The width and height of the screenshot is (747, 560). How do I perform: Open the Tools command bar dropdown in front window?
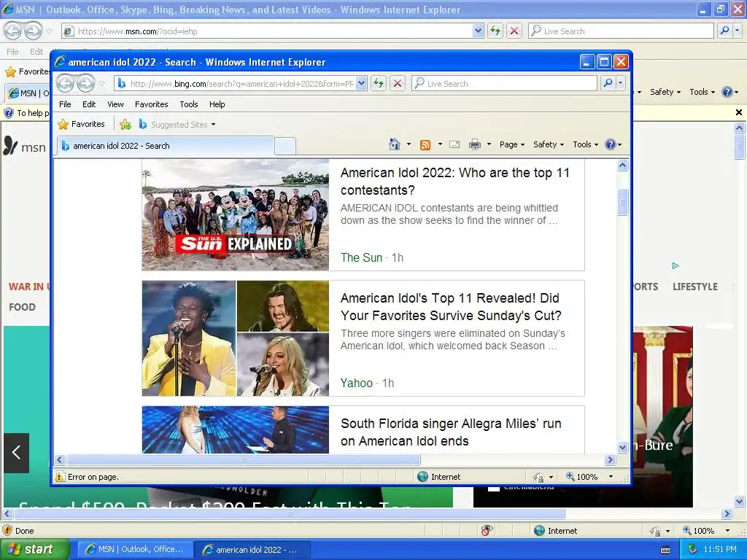(x=585, y=144)
